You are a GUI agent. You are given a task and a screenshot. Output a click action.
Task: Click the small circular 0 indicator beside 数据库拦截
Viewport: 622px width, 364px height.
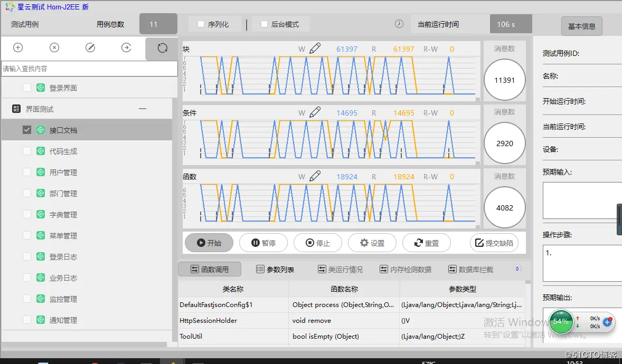point(517,269)
